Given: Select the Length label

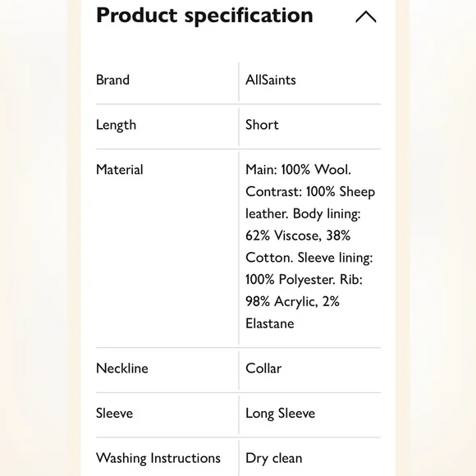Looking at the screenshot, I should [x=116, y=125].
